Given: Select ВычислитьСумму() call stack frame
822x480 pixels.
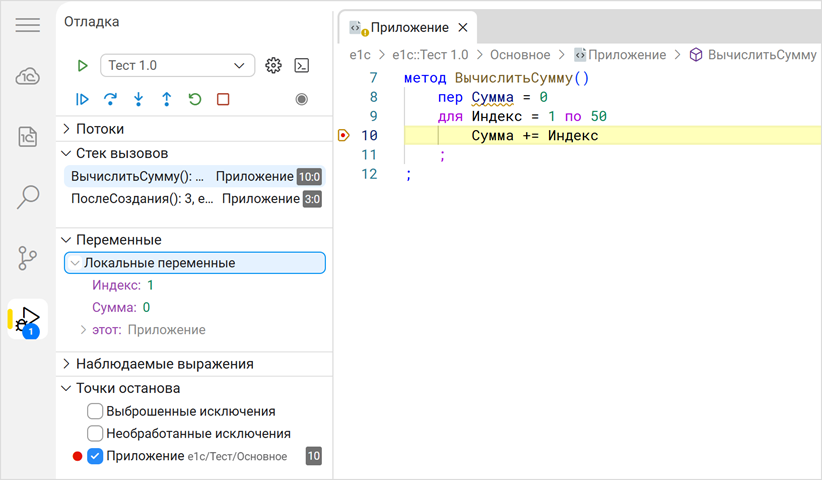Looking at the screenshot, I should 195,177.
